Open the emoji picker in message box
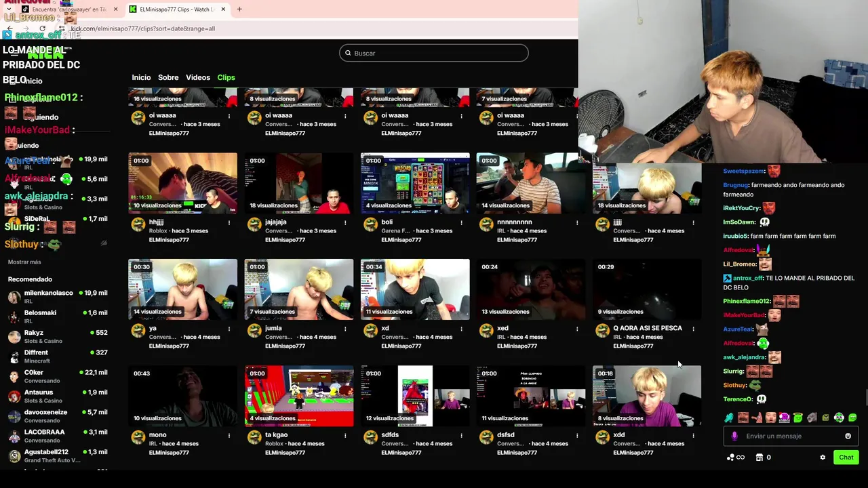The width and height of the screenshot is (868, 488). [x=848, y=436]
